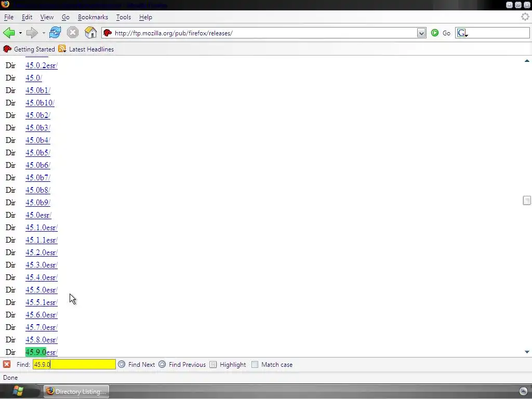Open the 45.0b7/ directory link
The image size is (532, 399).
click(37, 178)
